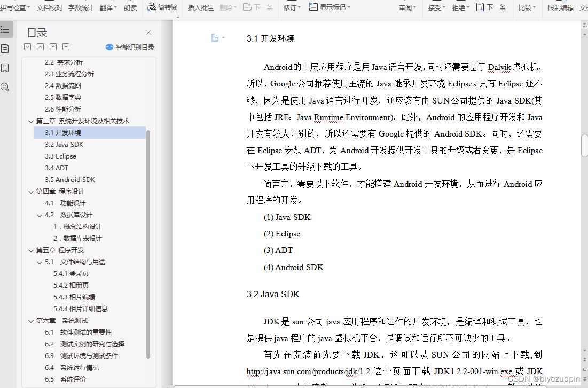This screenshot has width=588, height=388.
Task: Click 插入批注 toolbar item
Action: (x=201, y=7)
